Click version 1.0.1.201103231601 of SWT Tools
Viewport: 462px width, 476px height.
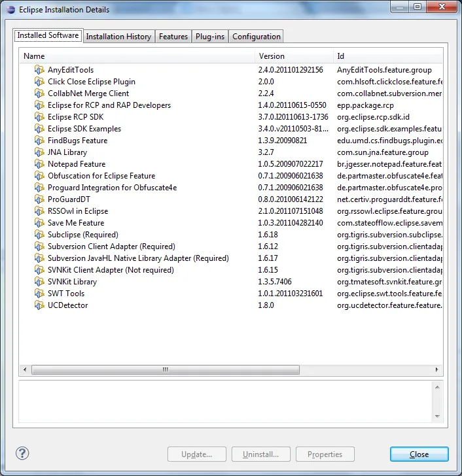click(x=291, y=294)
